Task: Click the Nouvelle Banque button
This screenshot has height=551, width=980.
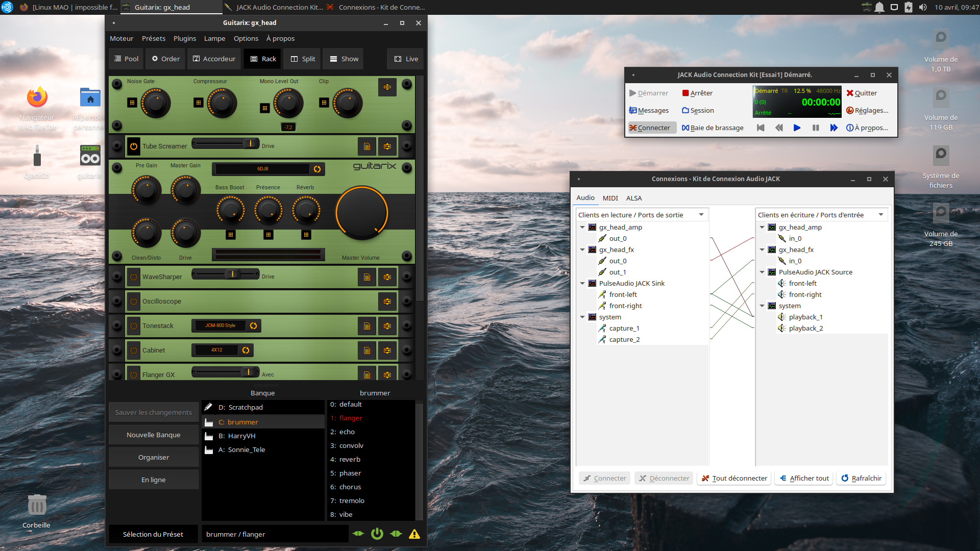Action: (x=154, y=435)
